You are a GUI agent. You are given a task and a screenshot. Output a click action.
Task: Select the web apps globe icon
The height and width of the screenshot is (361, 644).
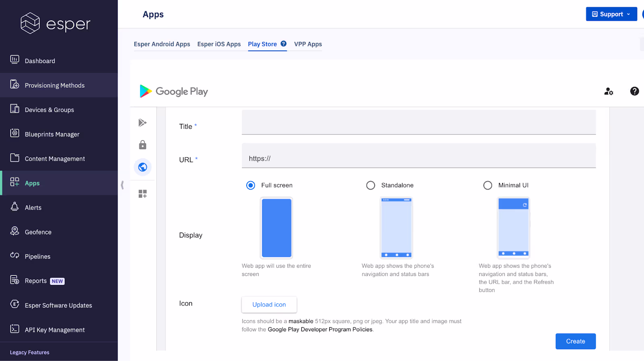142,167
